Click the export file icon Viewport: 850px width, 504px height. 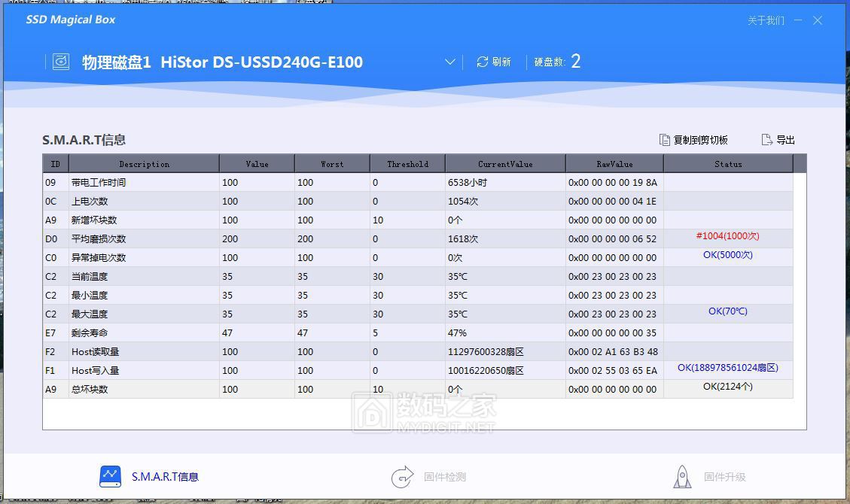tap(766, 140)
